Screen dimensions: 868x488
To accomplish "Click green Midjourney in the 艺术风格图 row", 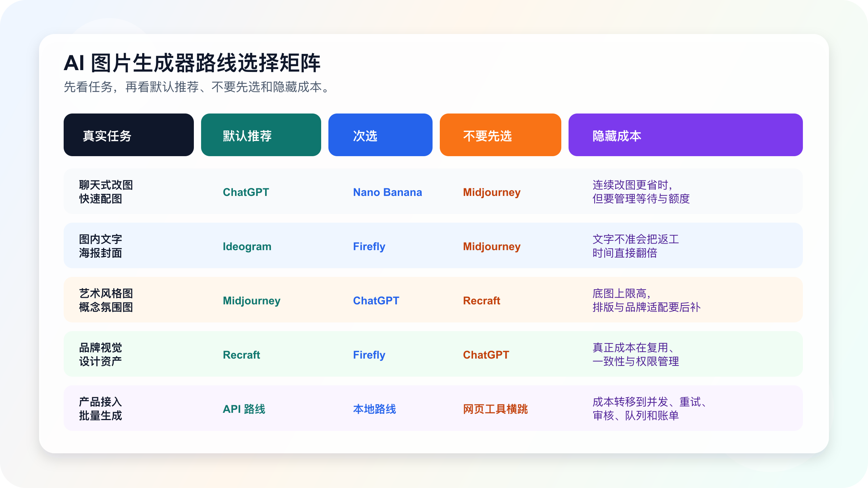I will point(251,300).
